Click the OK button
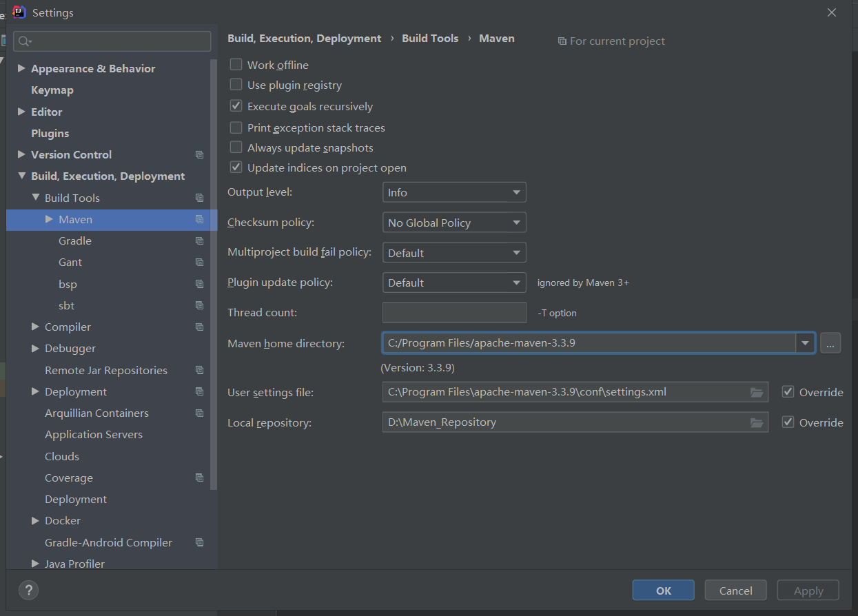858x616 pixels. point(664,591)
